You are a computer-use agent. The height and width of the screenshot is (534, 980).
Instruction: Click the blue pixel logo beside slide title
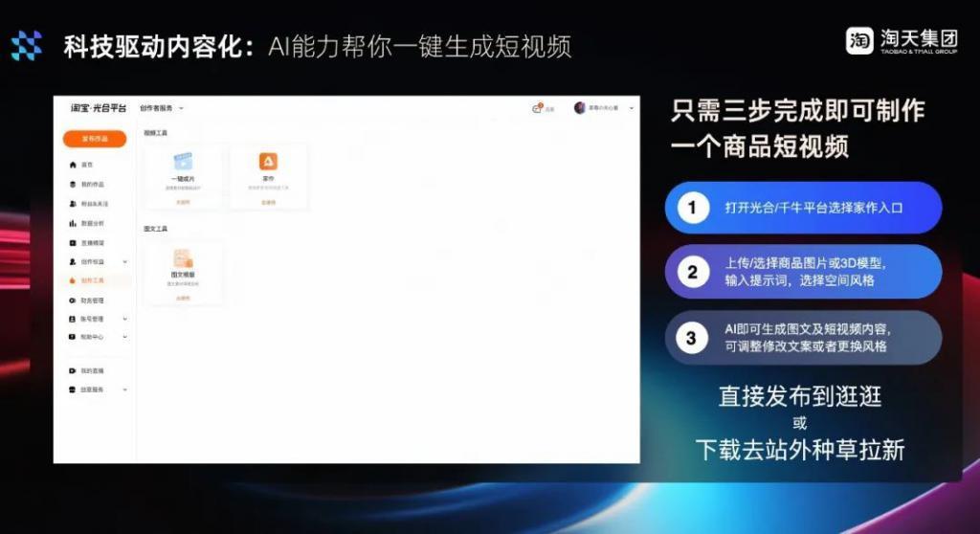pyautogui.click(x=26, y=45)
